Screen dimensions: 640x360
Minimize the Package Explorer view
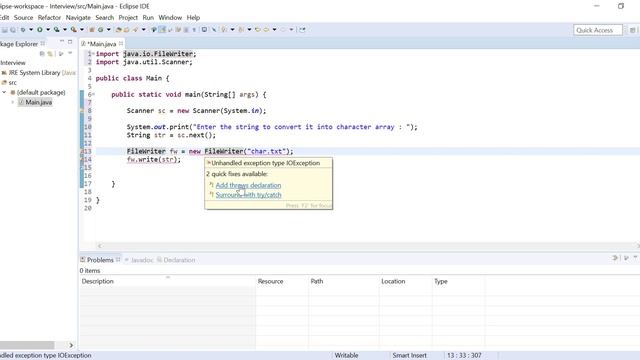coord(62,42)
